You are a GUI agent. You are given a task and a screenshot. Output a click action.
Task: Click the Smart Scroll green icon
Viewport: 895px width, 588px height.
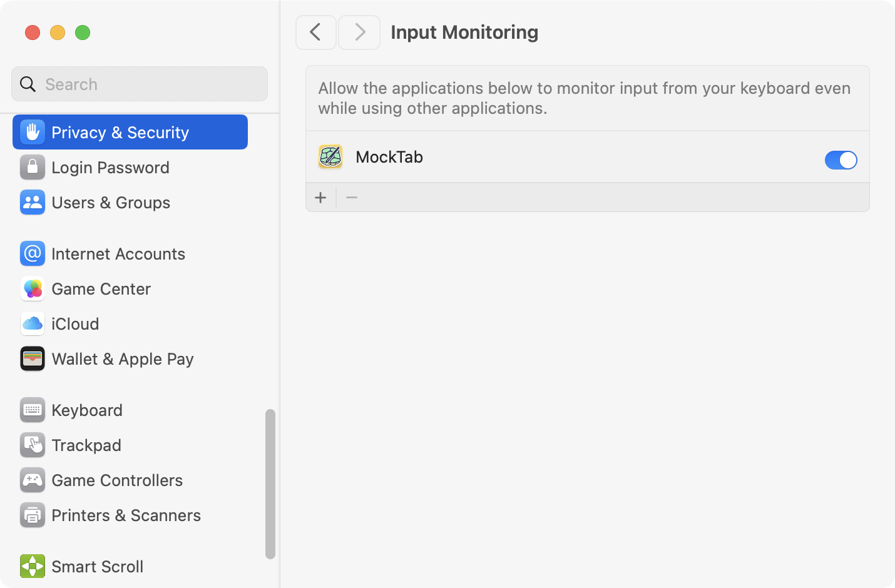pyautogui.click(x=33, y=566)
